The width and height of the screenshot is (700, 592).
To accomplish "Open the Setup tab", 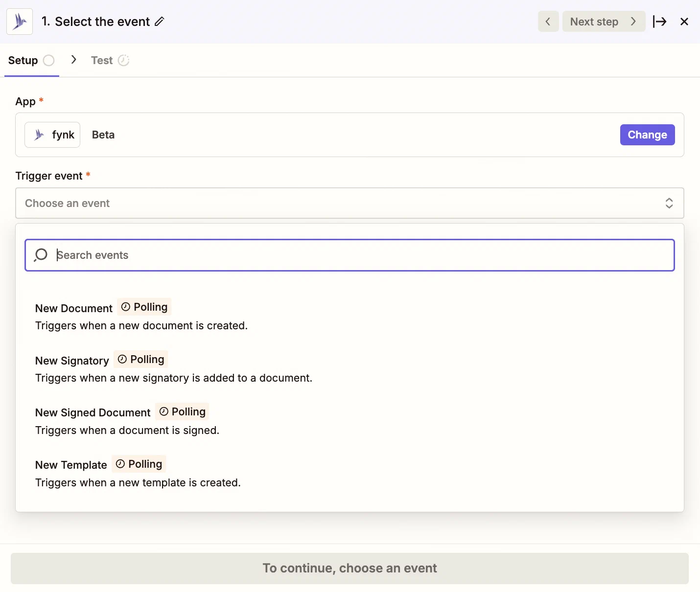I will [x=31, y=60].
